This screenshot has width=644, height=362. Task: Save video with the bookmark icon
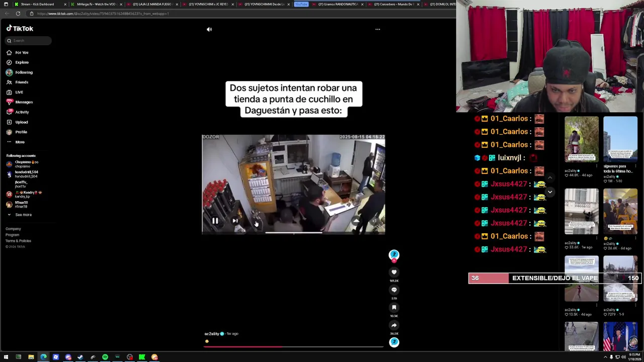[394, 307]
